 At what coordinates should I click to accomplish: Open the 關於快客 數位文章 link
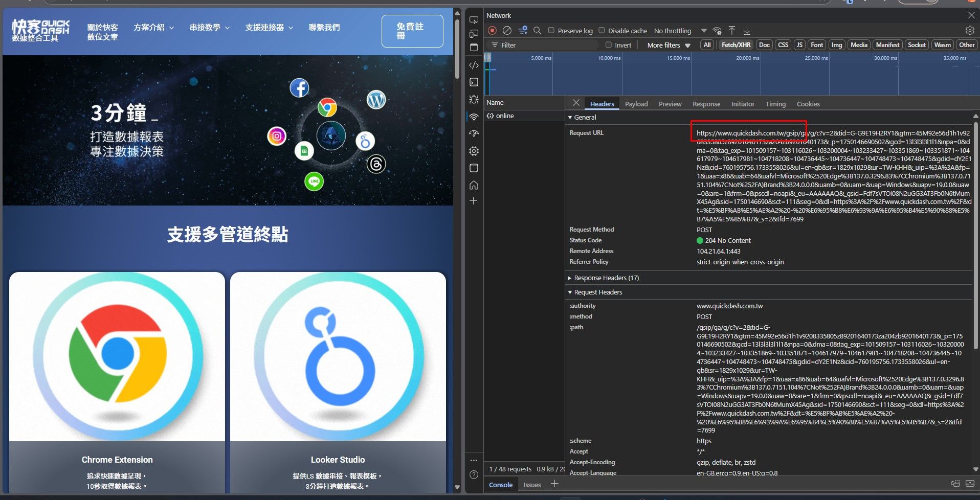tap(102, 32)
